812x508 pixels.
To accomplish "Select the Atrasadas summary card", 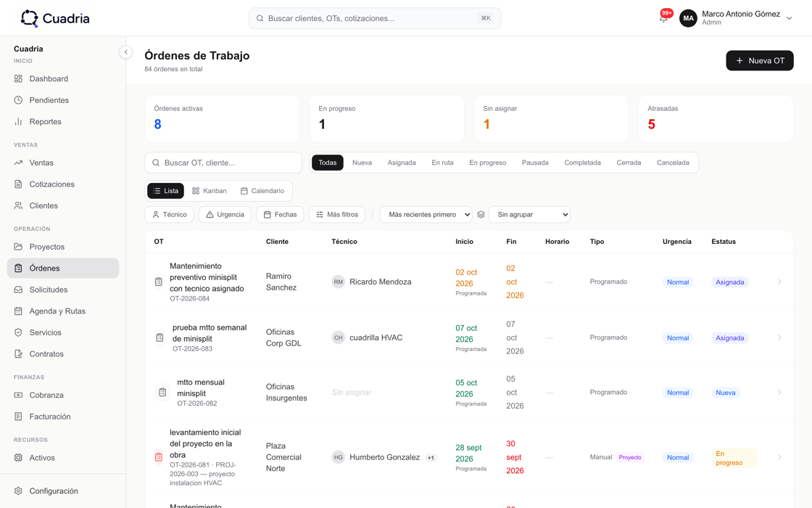I will pos(716,119).
